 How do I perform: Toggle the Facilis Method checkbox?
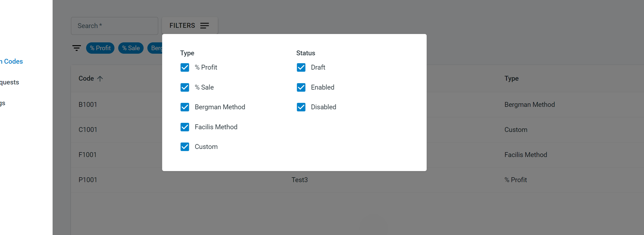pos(185,127)
